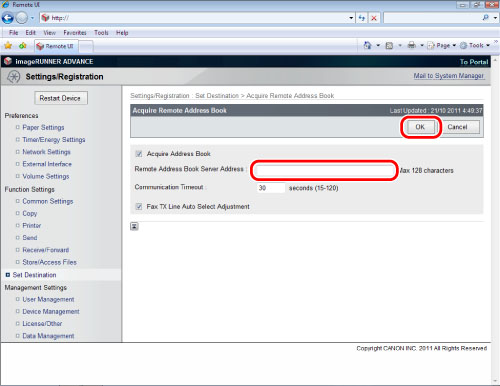Click the Settings/Registration gear icon
The image size is (500, 386).
coord(14,77)
